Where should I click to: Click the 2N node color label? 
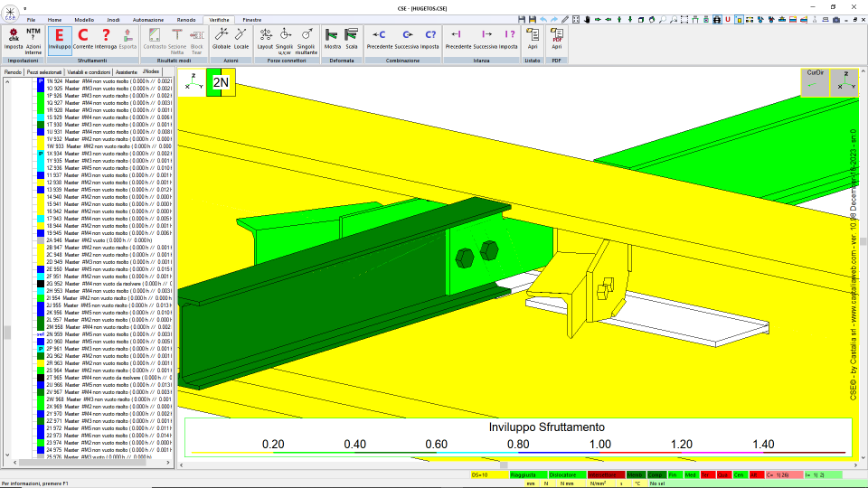(221, 82)
